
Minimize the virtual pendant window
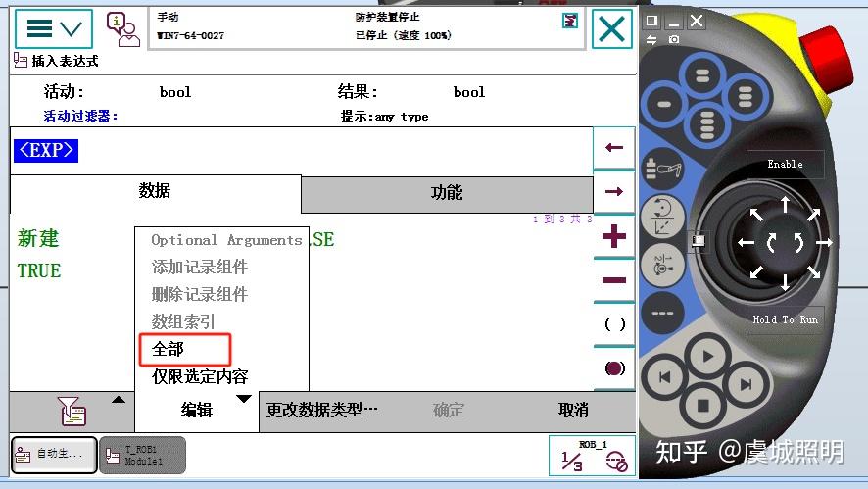(x=674, y=21)
